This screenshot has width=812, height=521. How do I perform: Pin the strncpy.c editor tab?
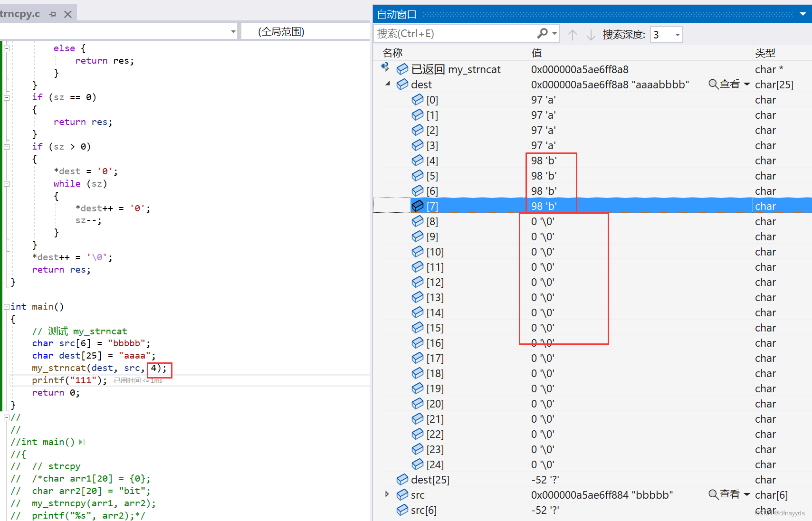click(x=53, y=14)
